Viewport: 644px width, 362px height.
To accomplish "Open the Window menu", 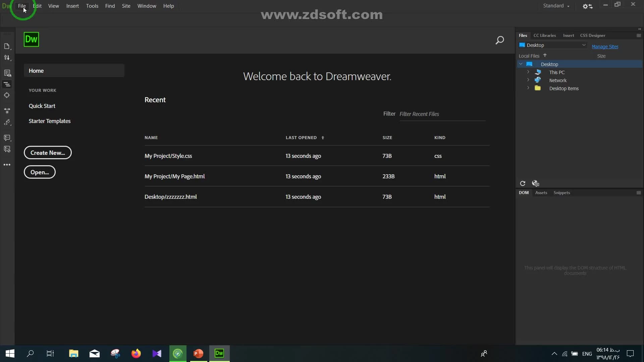I will pyautogui.click(x=147, y=6).
